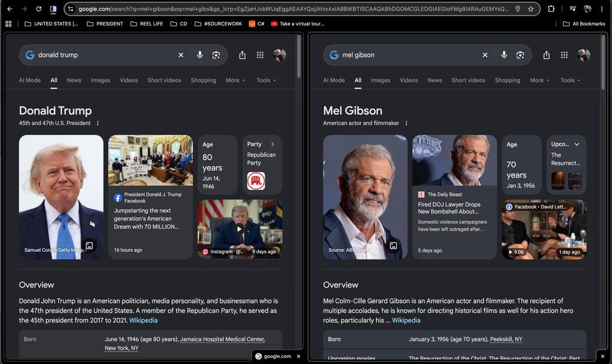Clear the mel gibson search with X

click(485, 55)
